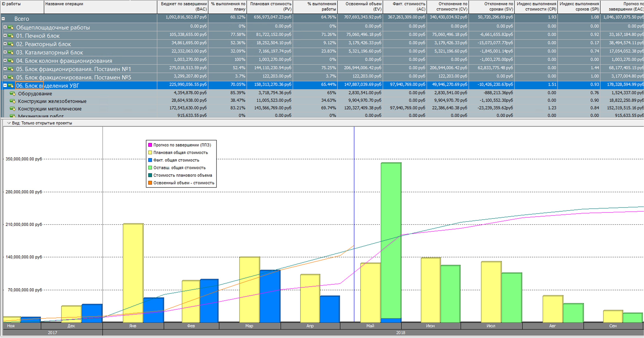Click the magenta Прогноз по завершении legend swatch

coord(150,145)
